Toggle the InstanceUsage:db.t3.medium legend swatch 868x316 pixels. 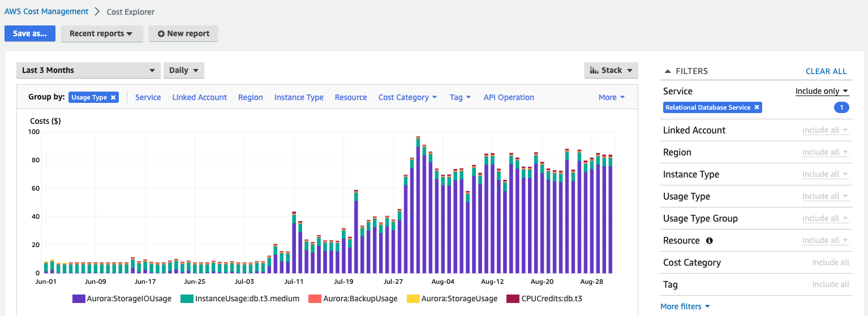187,298
